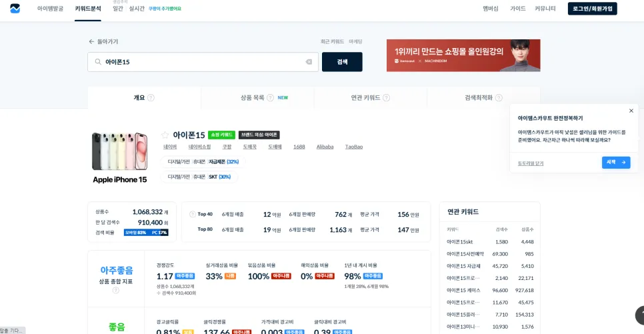Open the 멤버십 page

(x=491, y=9)
